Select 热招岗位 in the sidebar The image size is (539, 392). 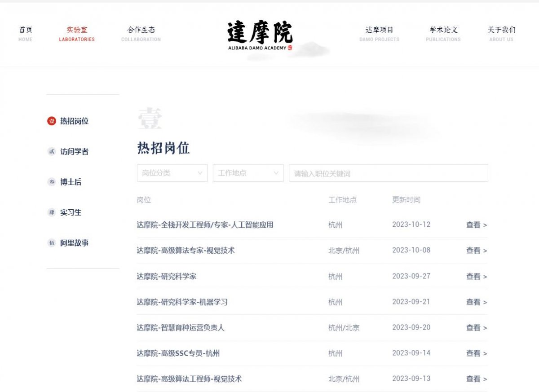click(75, 121)
